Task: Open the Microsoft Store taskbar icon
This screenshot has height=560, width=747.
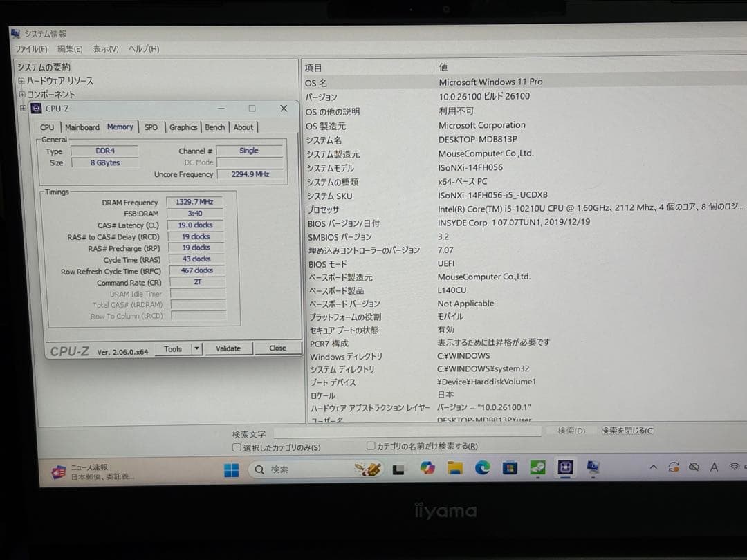Action: (x=510, y=468)
